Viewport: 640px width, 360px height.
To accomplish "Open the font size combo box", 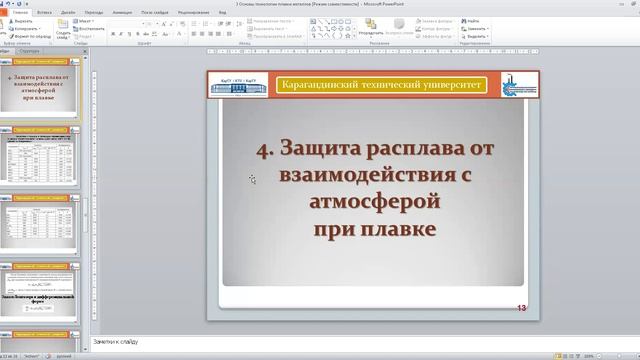I will click(153, 24).
